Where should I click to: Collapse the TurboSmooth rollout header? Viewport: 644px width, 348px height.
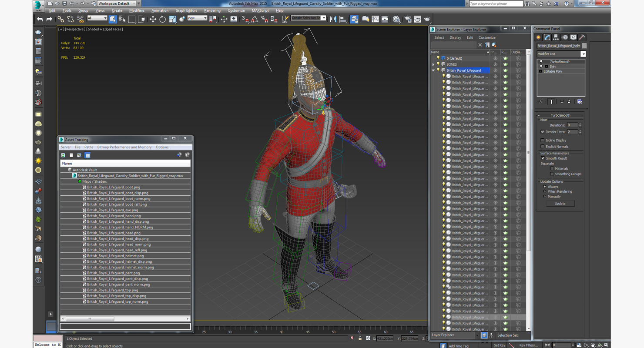(x=560, y=115)
